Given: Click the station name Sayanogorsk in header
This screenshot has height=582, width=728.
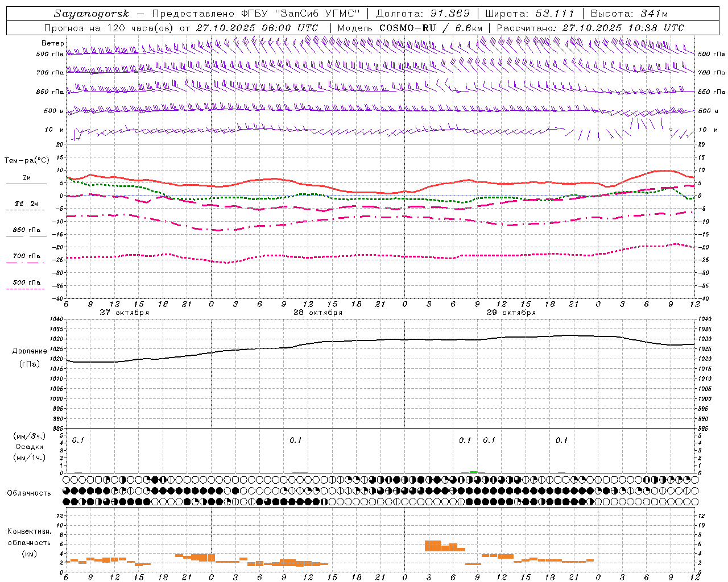Looking at the screenshot, I should tap(92, 14).
